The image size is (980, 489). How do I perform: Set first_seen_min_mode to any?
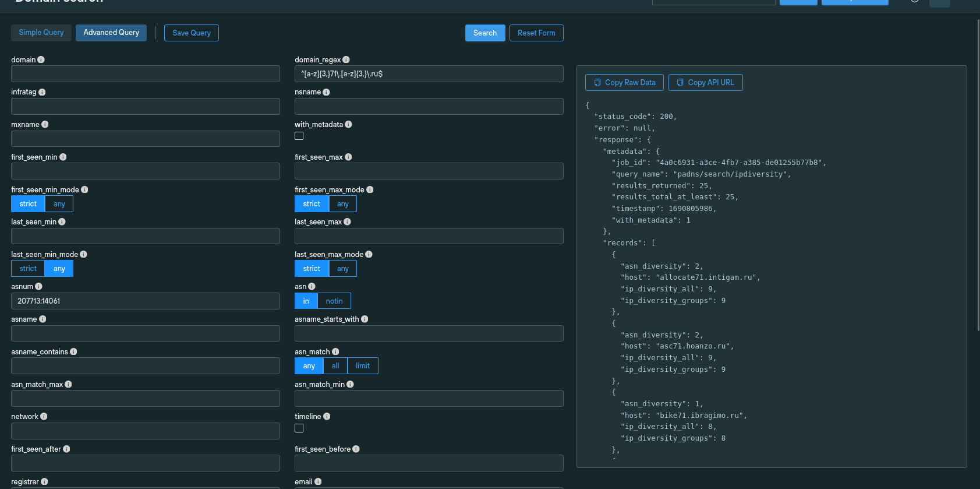(x=59, y=203)
